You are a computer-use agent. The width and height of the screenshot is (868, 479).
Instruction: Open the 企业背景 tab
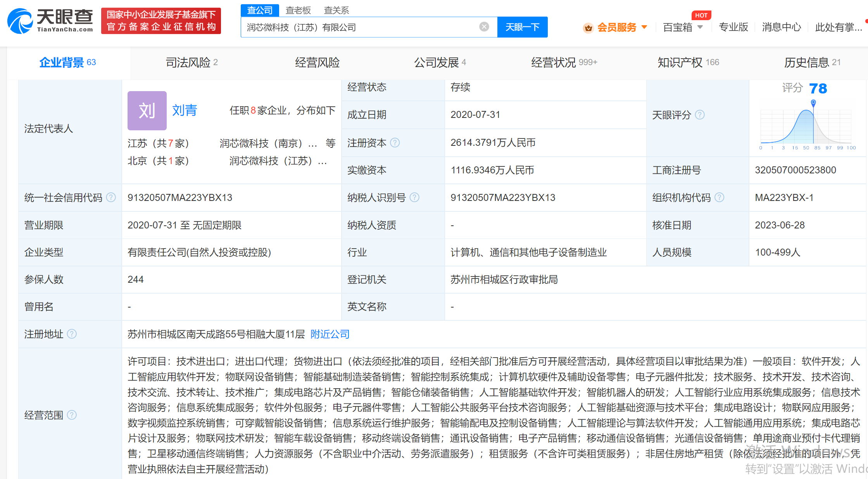coord(68,62)
